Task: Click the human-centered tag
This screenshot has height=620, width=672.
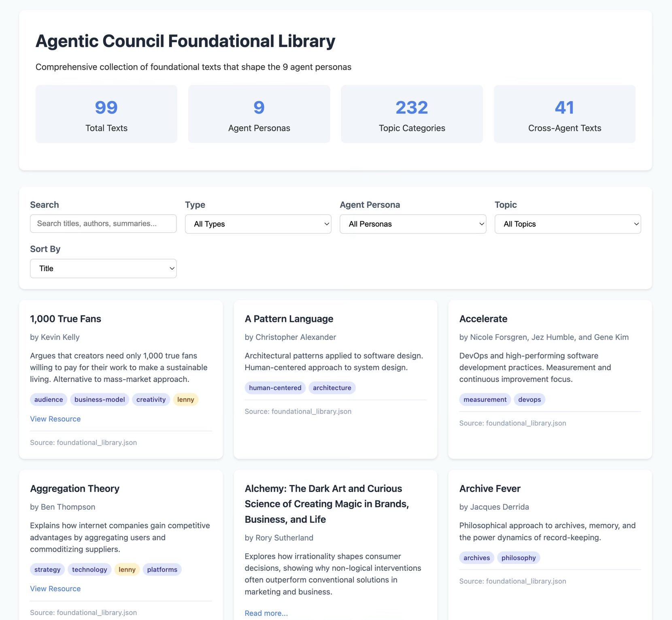Action: click(274, 388)
